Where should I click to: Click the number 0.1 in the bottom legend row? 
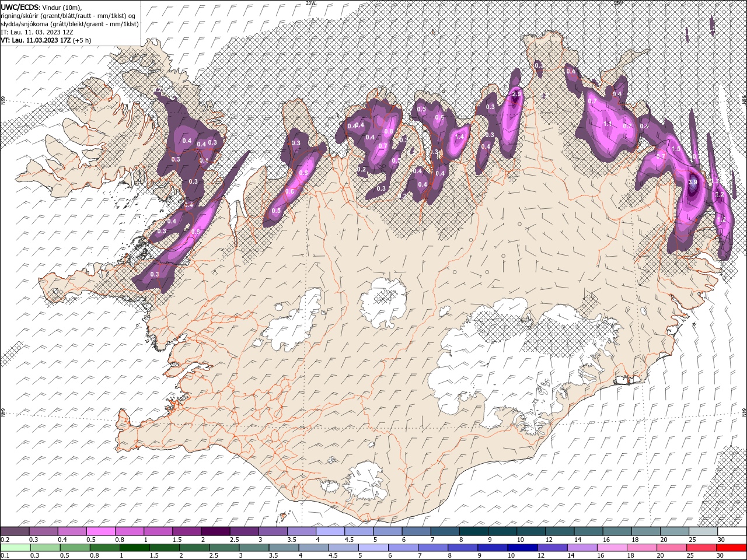click(5, 556)
